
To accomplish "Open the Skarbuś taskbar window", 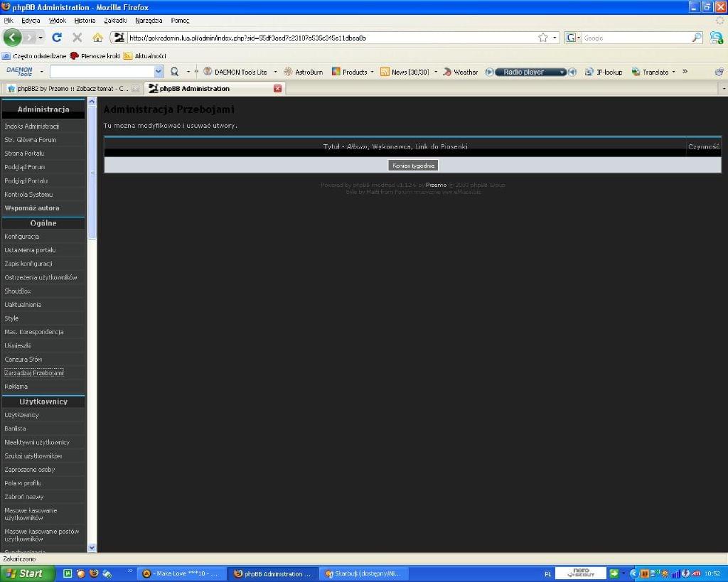I will point(363,573).
